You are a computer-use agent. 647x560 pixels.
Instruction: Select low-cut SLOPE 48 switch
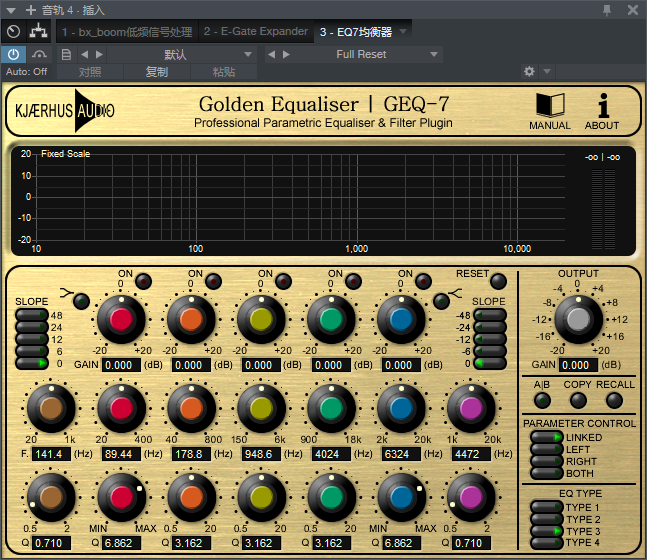(32, 315)
